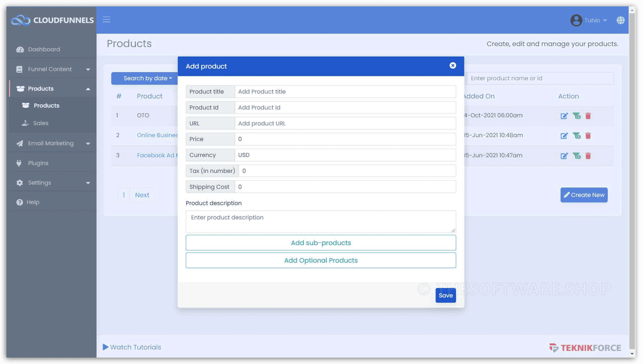The image size is (642, 364).
Task: Click funnel icon in Online Business row
Action: (576, 136)
